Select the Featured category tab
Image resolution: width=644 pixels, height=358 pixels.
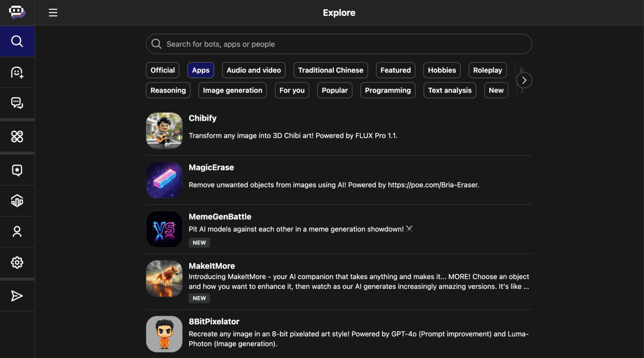coord(395,70)
